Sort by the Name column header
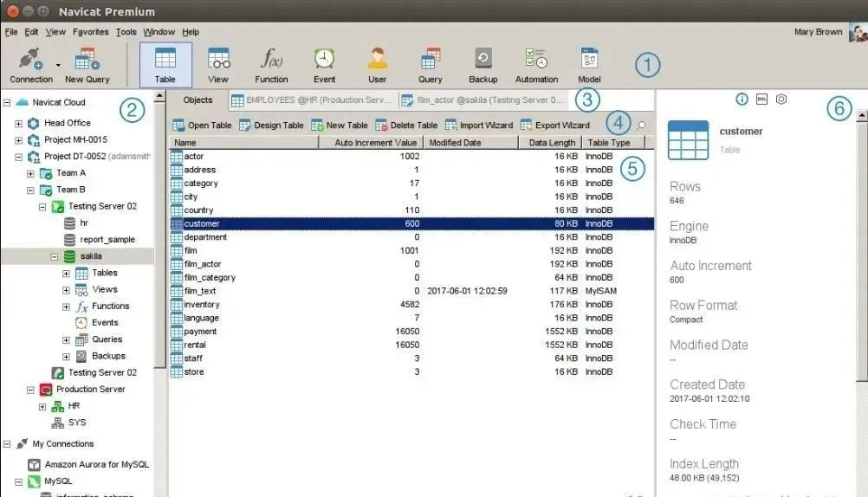 click(243, 143)
